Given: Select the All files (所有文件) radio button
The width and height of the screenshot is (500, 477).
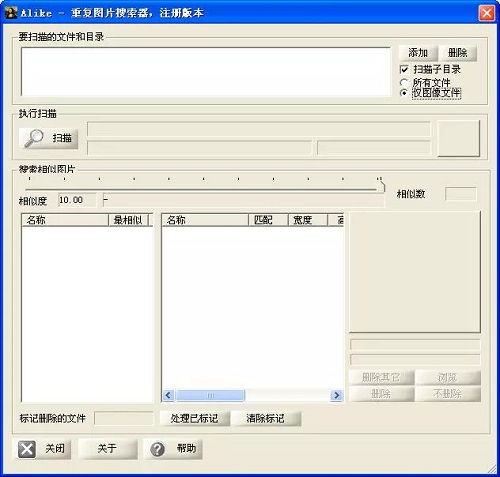Looking at the screenshot, I should click(404, 82).
